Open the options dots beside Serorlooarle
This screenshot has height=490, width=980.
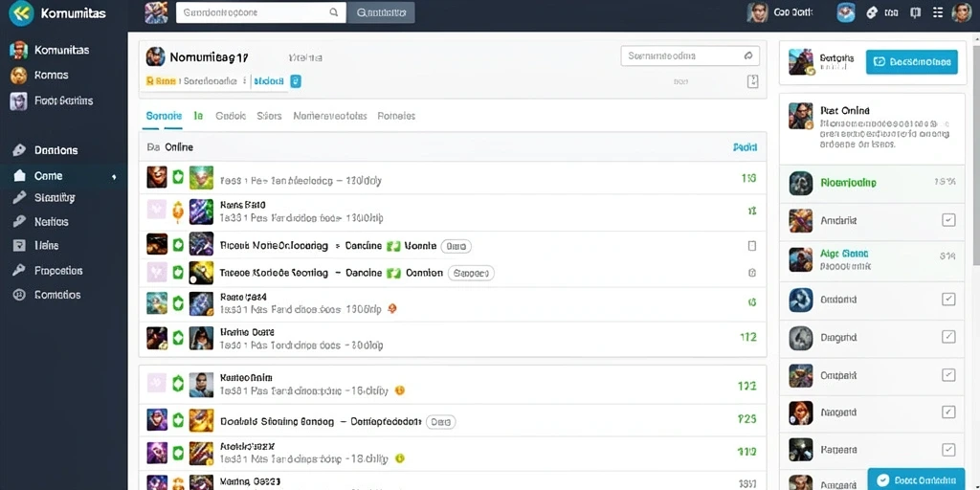[x=244, y=80]
